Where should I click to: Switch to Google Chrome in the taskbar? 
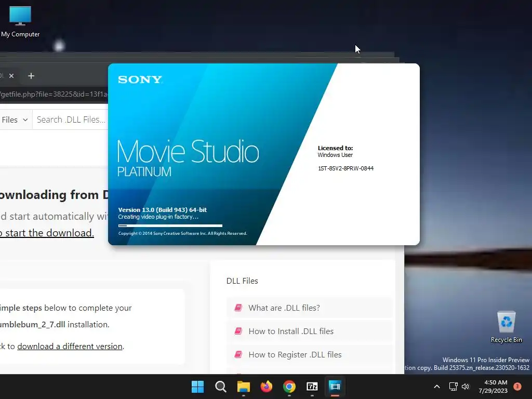pos(289,387)
